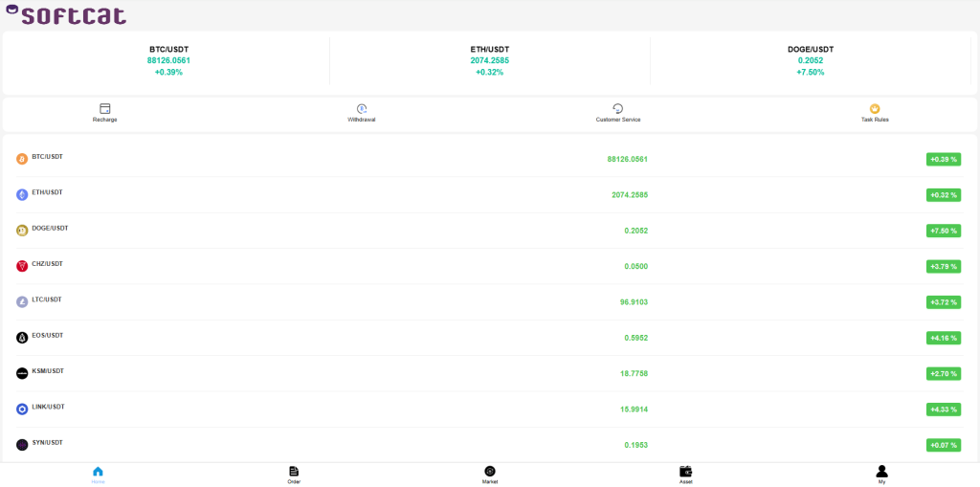The height and width of the screenshot is (487, 980).
Task: Click price 0.1953
Action: (x=636, y=445)
